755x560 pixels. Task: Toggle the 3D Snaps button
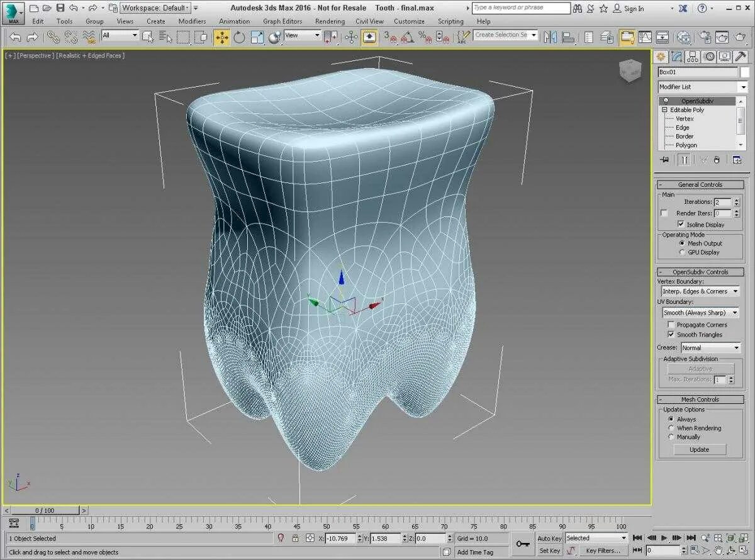tap(390, 36)
